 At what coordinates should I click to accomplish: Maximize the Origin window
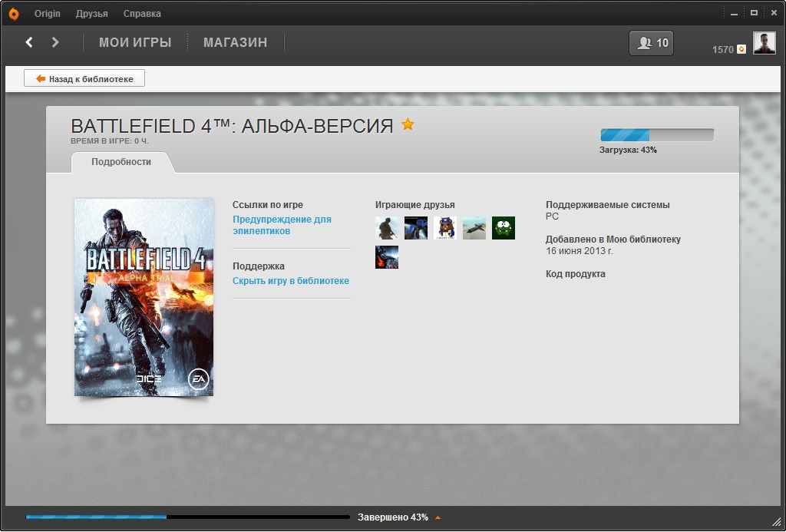click(754, 14)
